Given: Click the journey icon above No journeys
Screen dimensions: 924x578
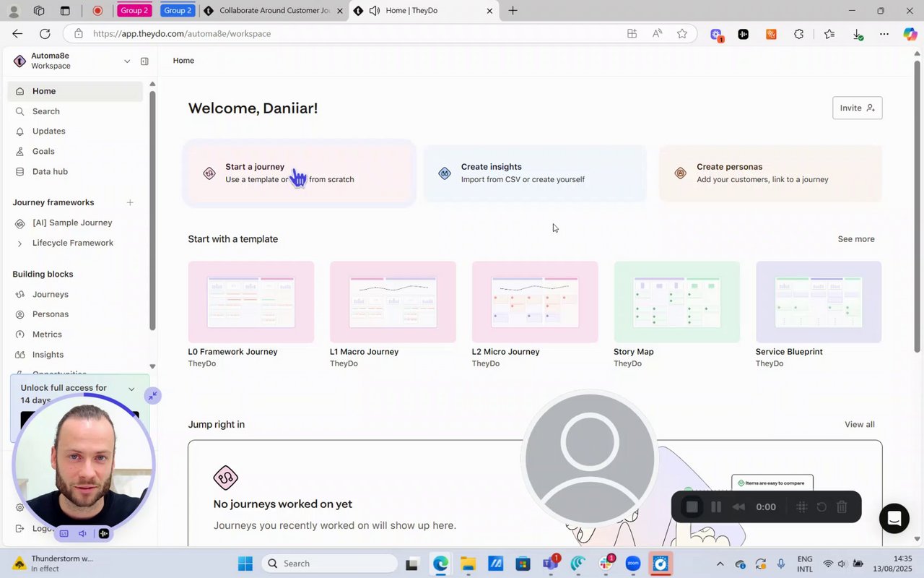Looking at the screenshot, I should tap(225, 478).
